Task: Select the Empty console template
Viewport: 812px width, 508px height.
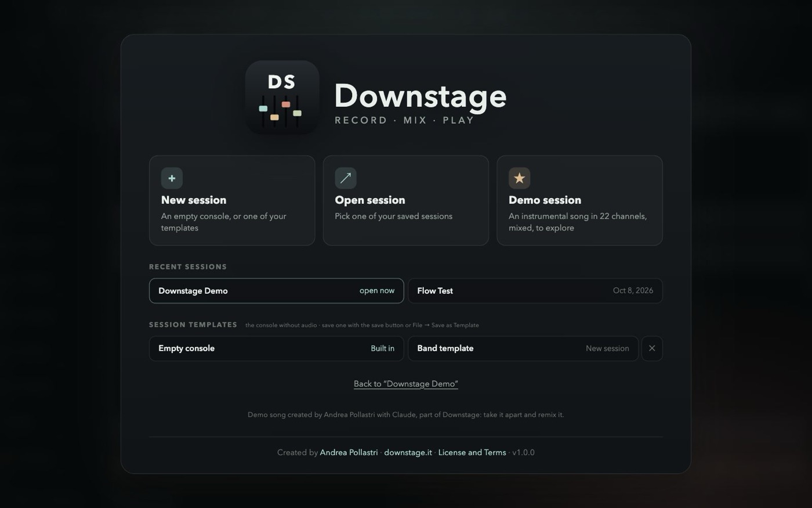Action: [276, 348]
